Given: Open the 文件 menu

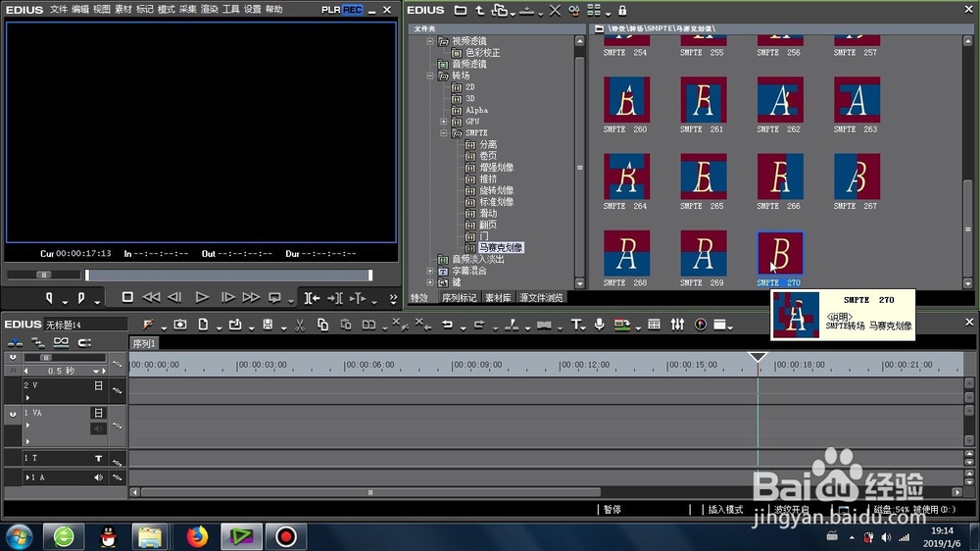Looking at the screenshot, I should point(58,10).
